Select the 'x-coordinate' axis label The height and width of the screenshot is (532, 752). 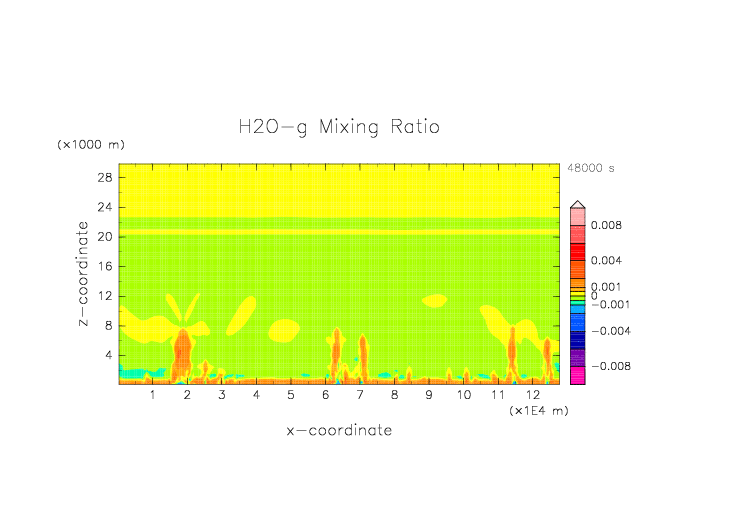pyautogui.click(x=339, y=430)
